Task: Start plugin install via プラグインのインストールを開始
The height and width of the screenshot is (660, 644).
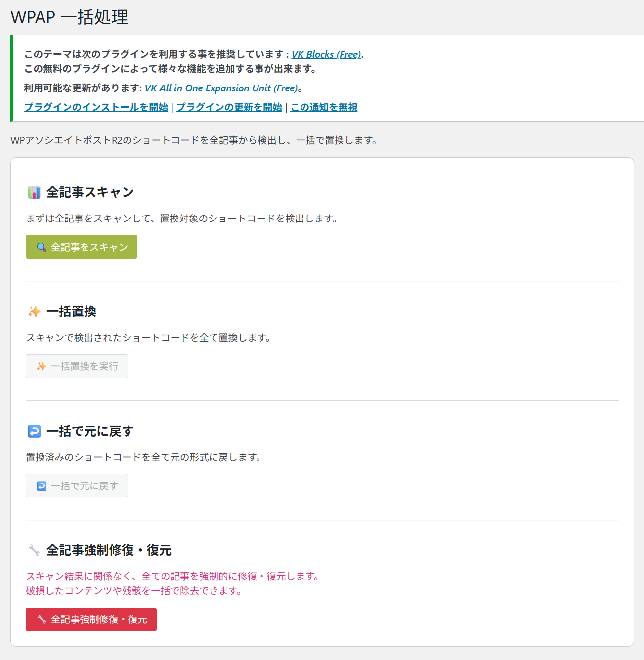Action: (x=96, y=107)
